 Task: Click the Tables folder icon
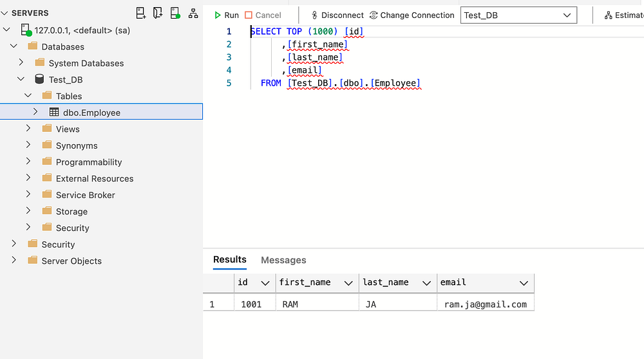tap(47, 95)
